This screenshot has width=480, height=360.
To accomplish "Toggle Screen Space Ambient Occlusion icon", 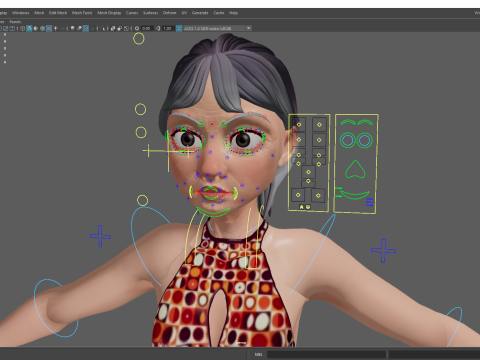I will pyautogui.click(x=72, y=28).
